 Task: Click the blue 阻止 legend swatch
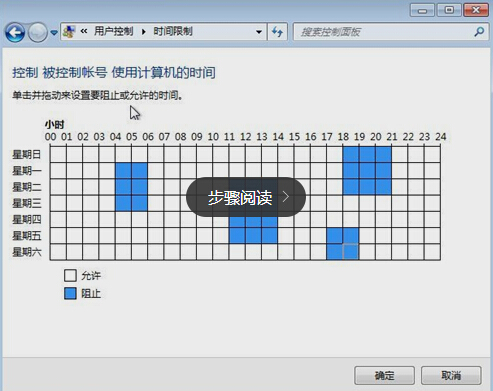(x=70, y=293)
